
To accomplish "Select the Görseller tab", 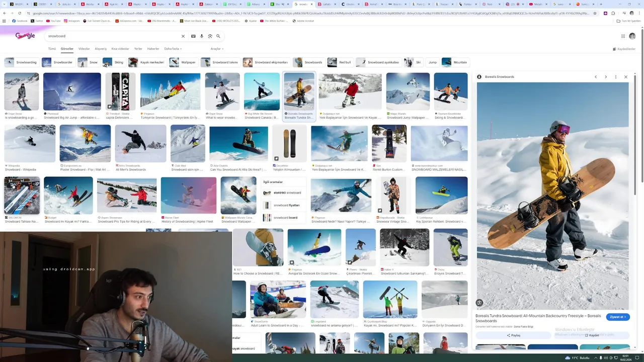I will 67,49.
